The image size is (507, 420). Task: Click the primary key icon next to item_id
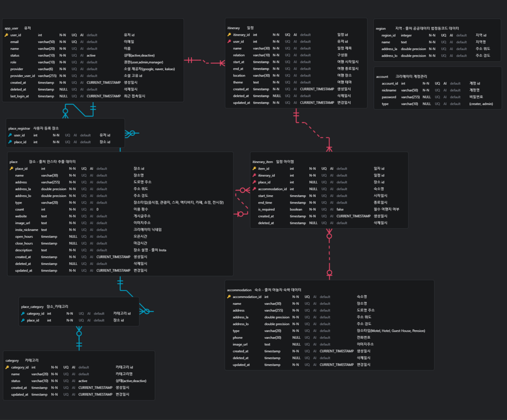coord(254,169)
